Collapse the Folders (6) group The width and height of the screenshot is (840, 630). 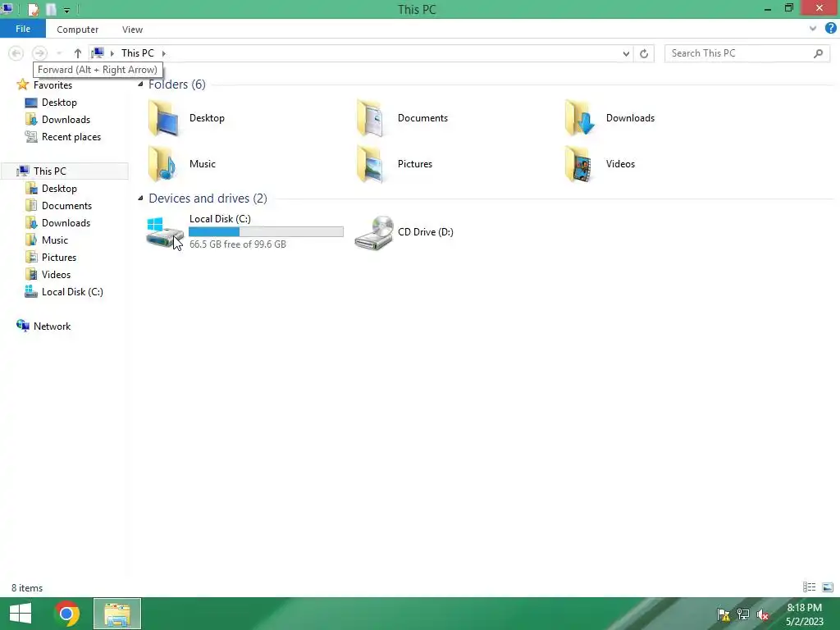[140, 84]
